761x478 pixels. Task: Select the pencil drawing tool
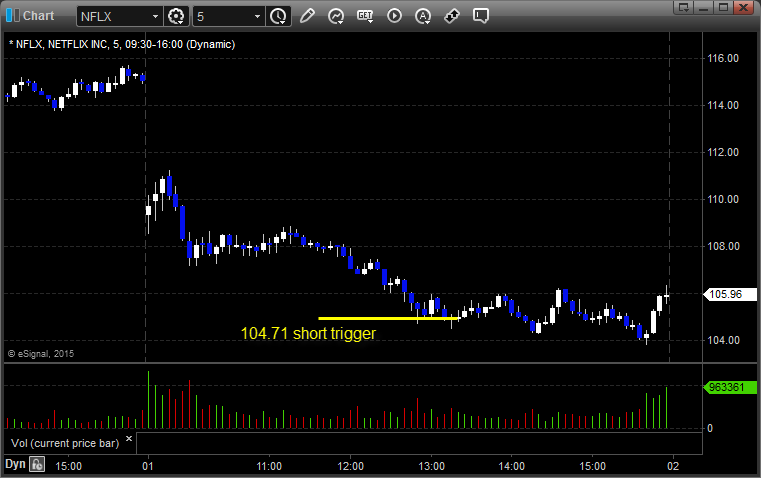[307, 16]
